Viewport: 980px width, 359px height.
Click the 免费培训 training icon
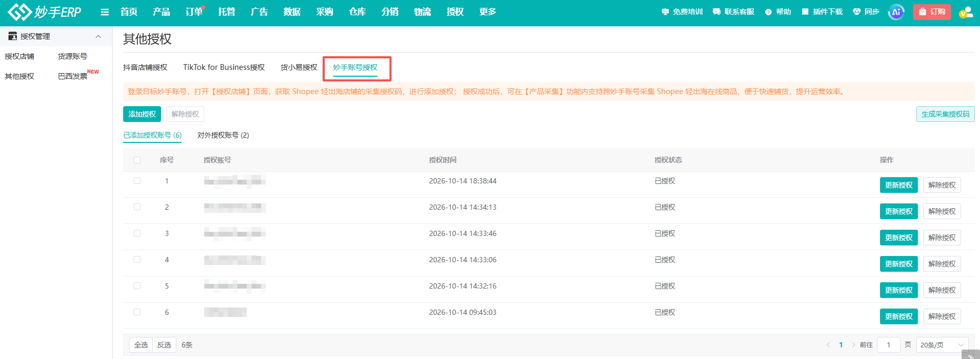[x=665, y=12]
